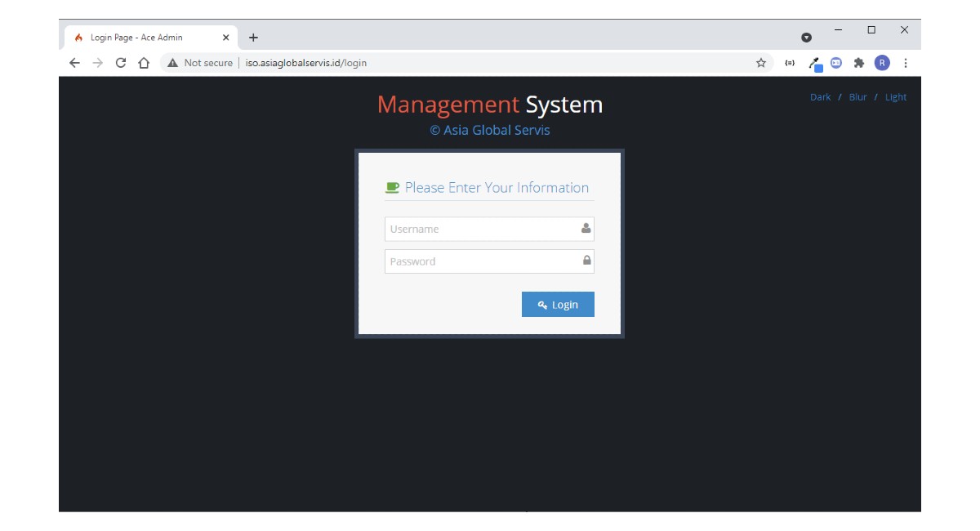The image size is (980, 531).
Task: Click the green coffee cup icon
Action: (x=393, y=187)
